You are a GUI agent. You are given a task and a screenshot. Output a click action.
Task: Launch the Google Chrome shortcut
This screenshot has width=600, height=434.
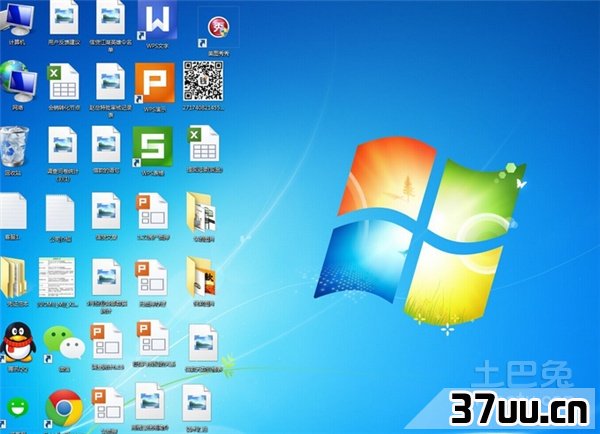coord(64,408)
